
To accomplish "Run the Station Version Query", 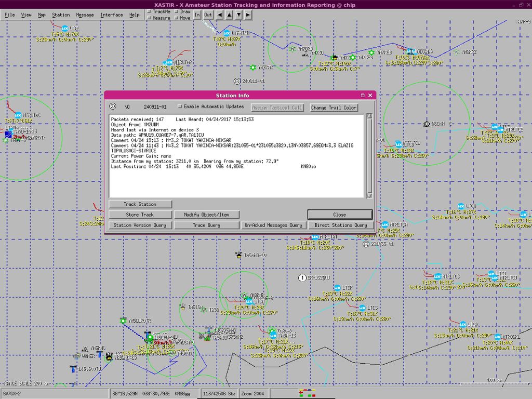I will [140, 225].
